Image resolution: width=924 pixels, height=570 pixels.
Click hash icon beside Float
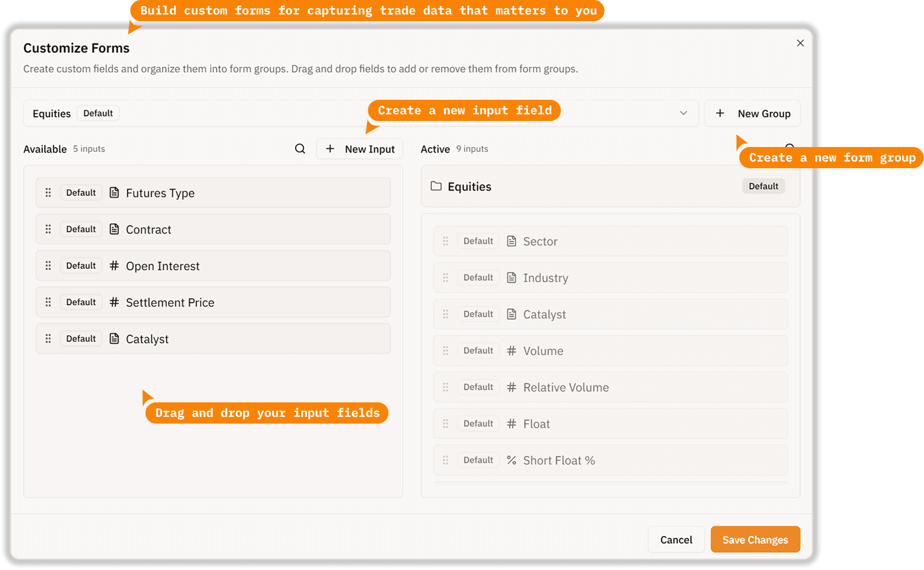tap(512, 424)
